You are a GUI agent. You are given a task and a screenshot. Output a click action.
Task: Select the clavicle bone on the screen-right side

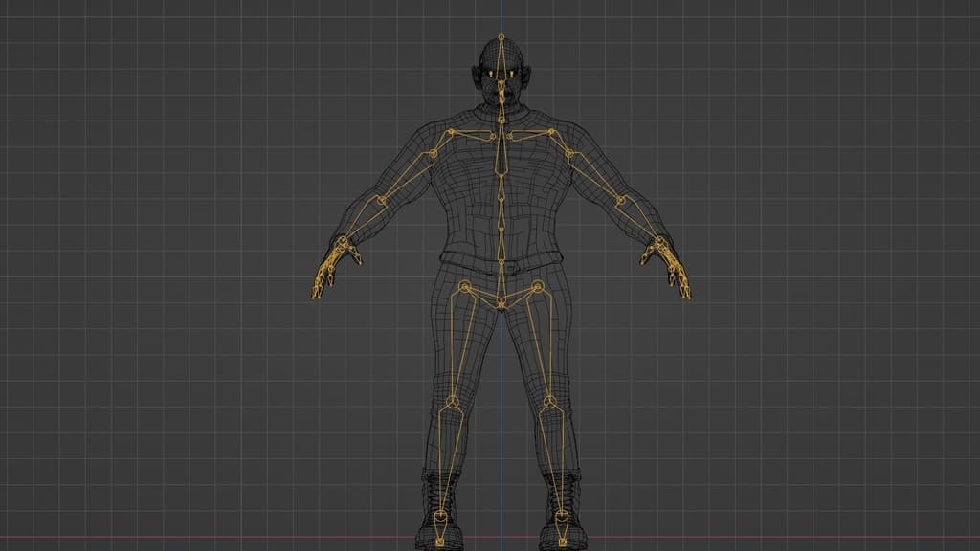[x=531, y=133]
